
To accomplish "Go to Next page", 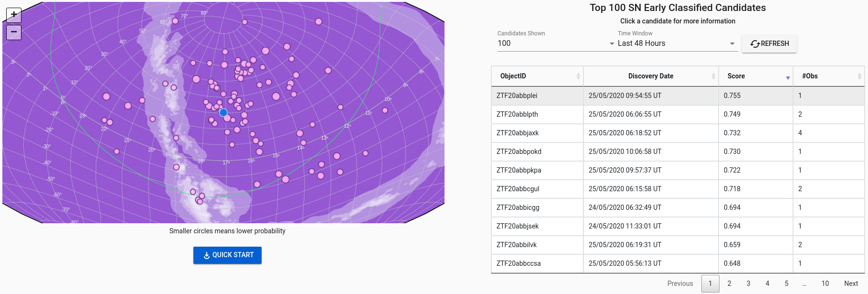I will [851, 283].
